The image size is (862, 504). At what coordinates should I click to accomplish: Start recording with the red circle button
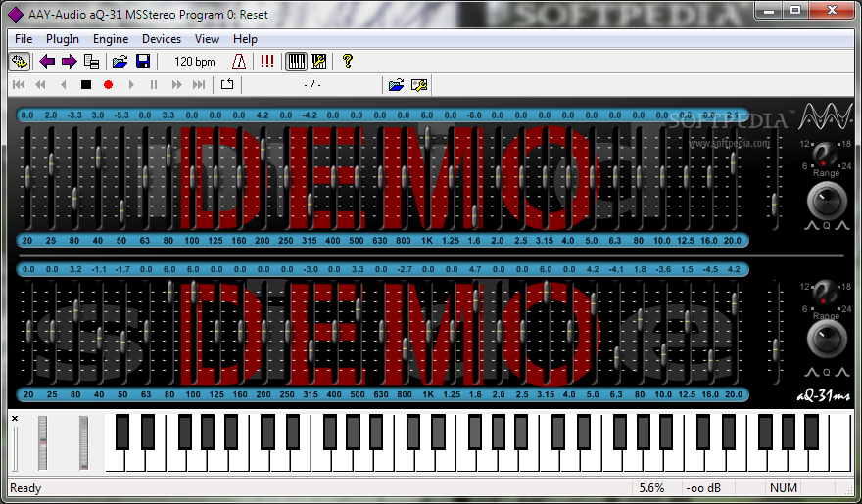pyautogui.click(x=109, y=84)
